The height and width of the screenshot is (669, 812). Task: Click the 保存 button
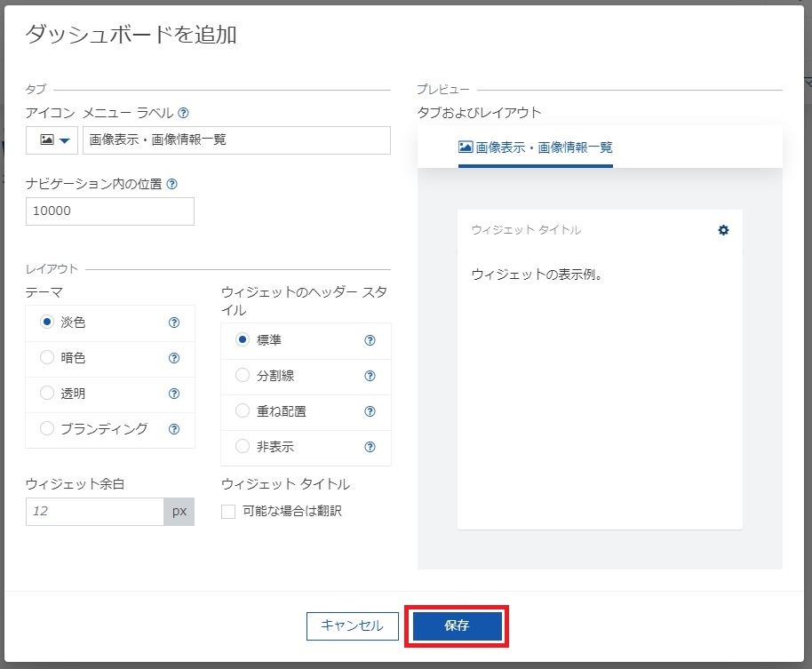click(x=456, y=625)
